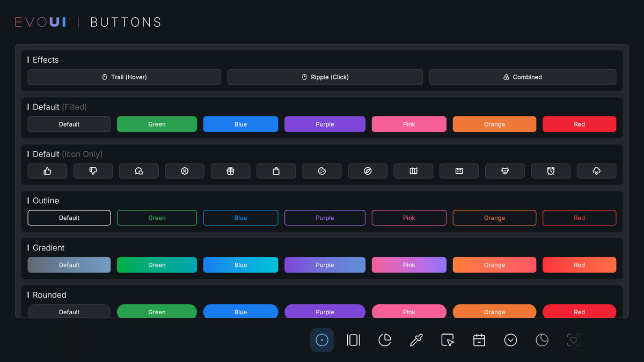Click the cursor click icon in bottom navigation

pyautogui.click(x=448, y=340)
